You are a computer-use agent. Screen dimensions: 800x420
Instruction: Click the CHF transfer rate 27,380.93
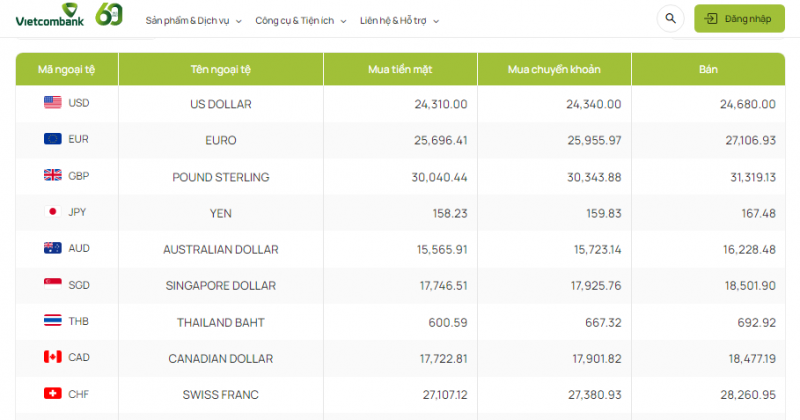[x=595, y=395]
